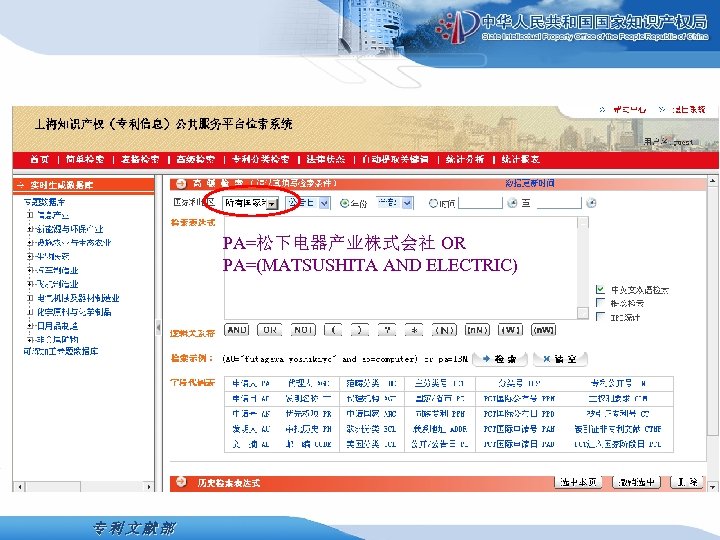Open the 高级检索 menu item

196,159
